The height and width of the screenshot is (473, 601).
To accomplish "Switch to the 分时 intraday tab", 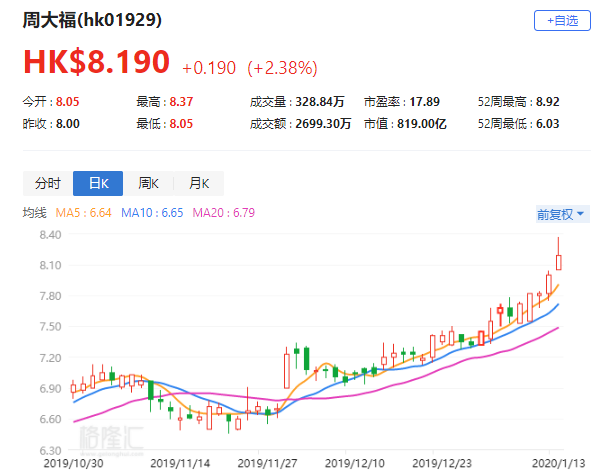I will [x=47, y=183].
